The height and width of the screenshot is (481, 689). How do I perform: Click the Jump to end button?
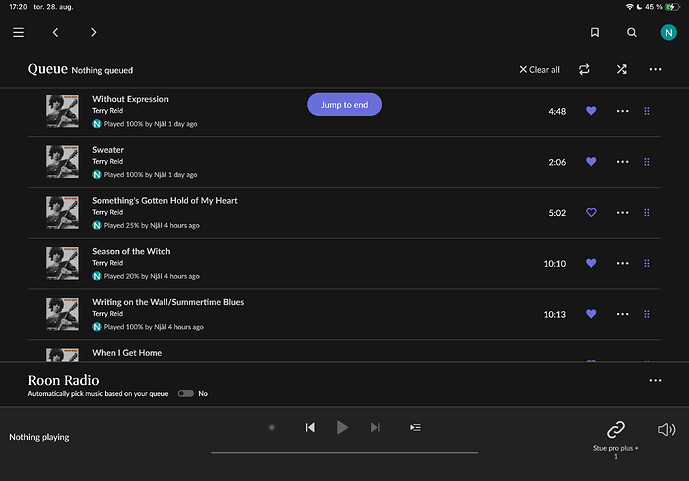coord(344,105)
